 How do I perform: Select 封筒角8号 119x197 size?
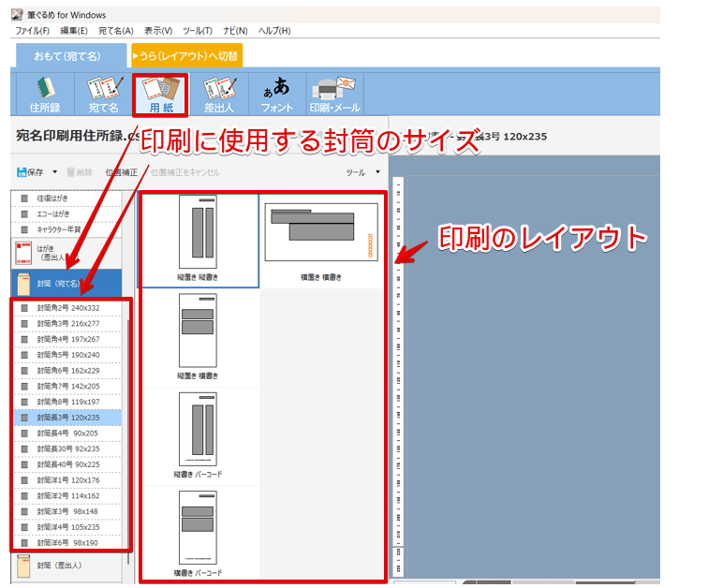coord(67,402)
